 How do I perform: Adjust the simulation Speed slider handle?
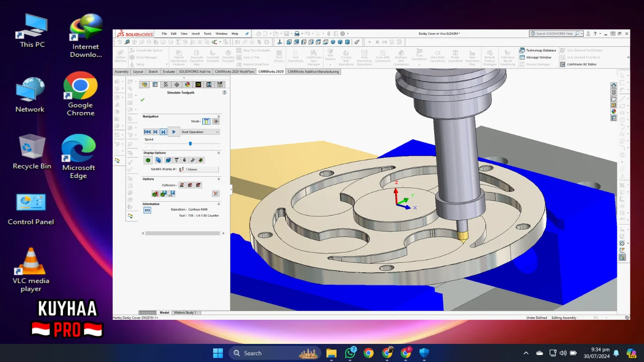tap(190, 144)
